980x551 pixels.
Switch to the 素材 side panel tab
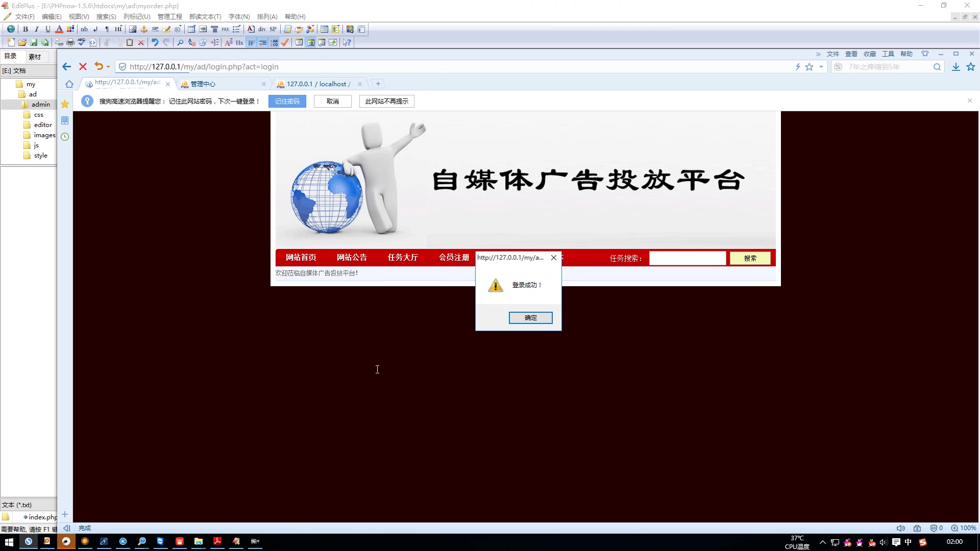tap(35, 57)
